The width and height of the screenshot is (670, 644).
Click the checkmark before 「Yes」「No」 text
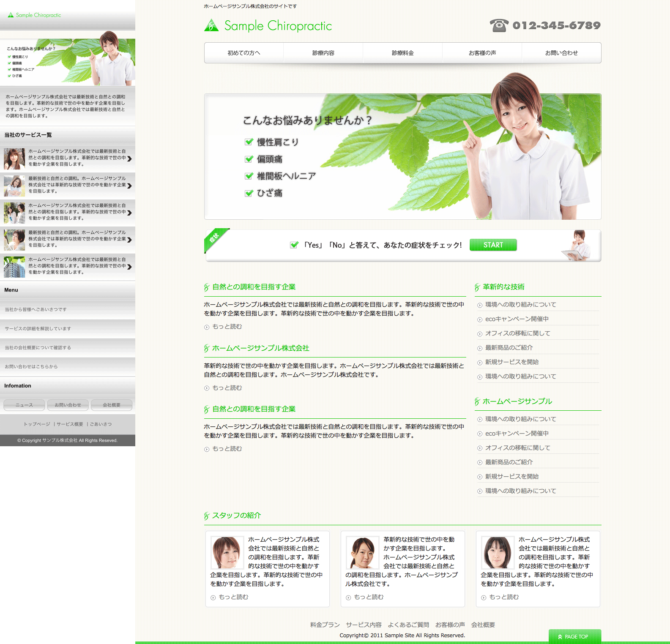coord(294,245)
